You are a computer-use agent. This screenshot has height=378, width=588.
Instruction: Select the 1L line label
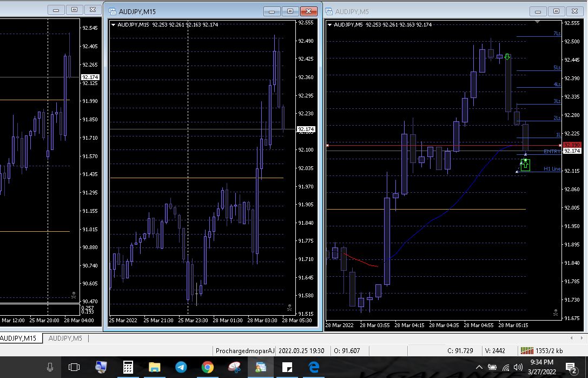(x=558, y=134)
